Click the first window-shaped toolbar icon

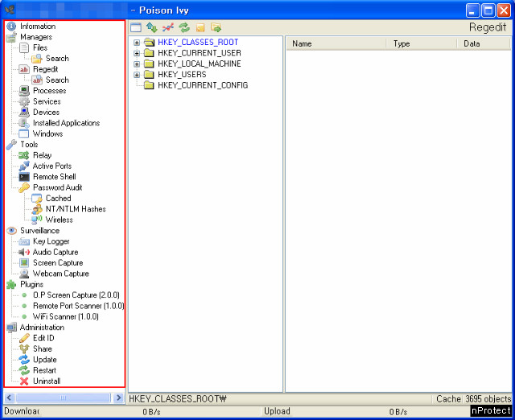coord(136,27)
